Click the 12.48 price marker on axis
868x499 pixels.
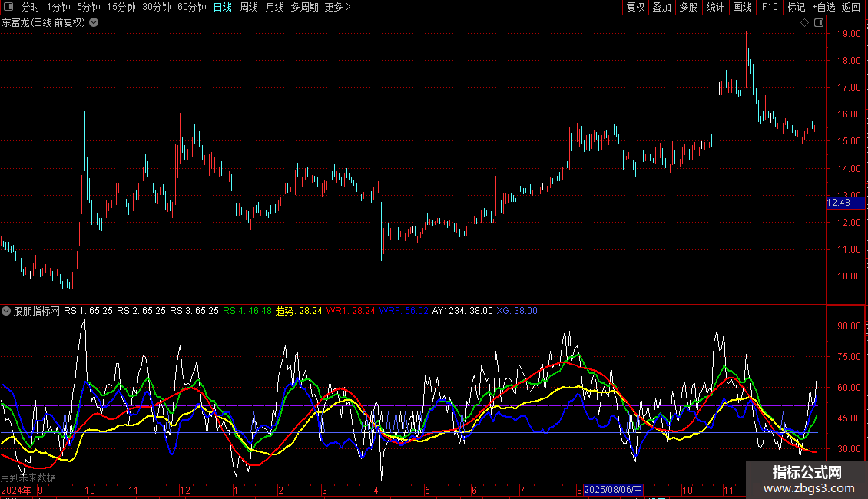tap(845, 203)
